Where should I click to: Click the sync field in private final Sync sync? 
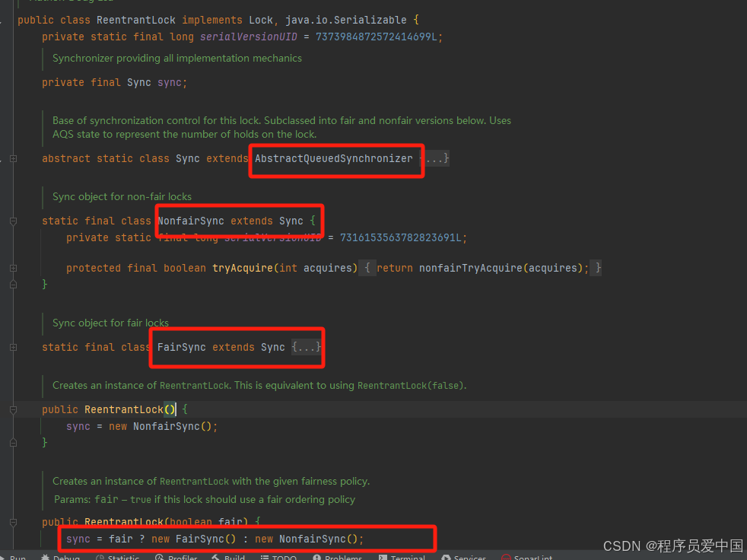[x=169, y=82]
